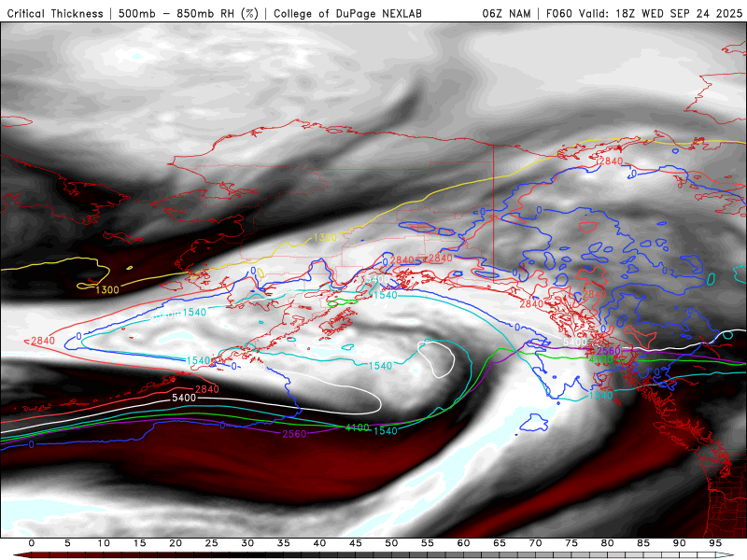Viewport: 747px width, 560px height.
Task: Select the "30" tick on the color bar
Action: click(247, 543)
